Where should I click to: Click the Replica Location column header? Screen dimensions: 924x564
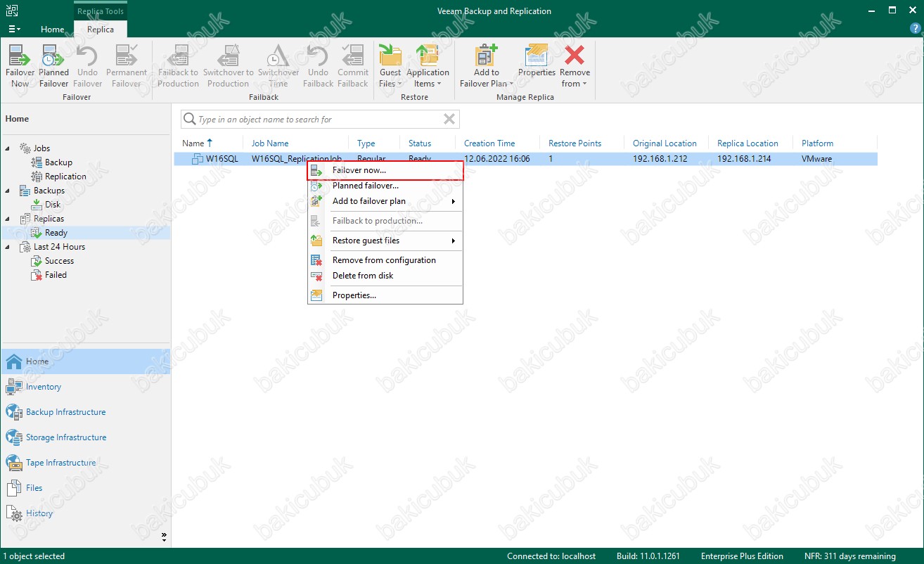747,143
